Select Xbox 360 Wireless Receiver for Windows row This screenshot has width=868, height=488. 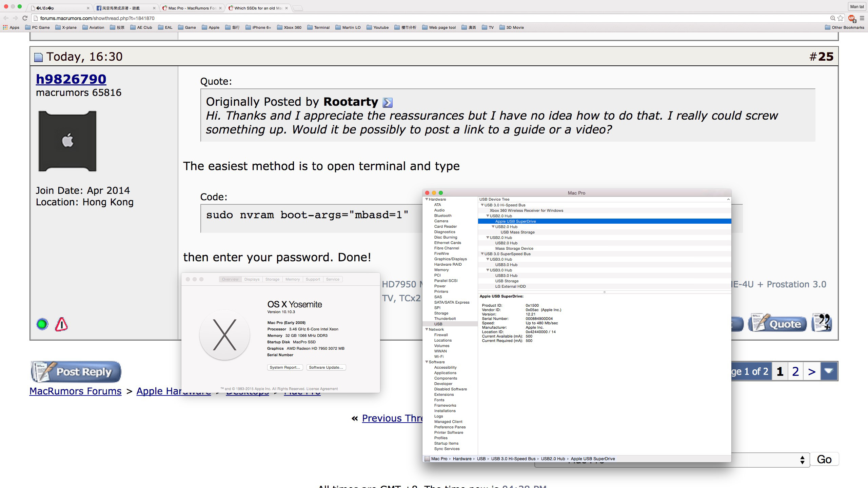[x=605, y=210]
